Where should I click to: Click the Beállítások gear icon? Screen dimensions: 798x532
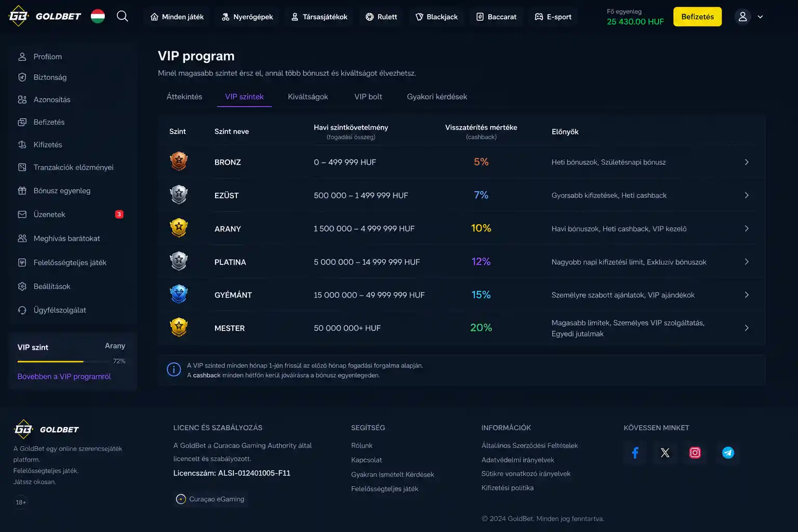coord(22,286)
